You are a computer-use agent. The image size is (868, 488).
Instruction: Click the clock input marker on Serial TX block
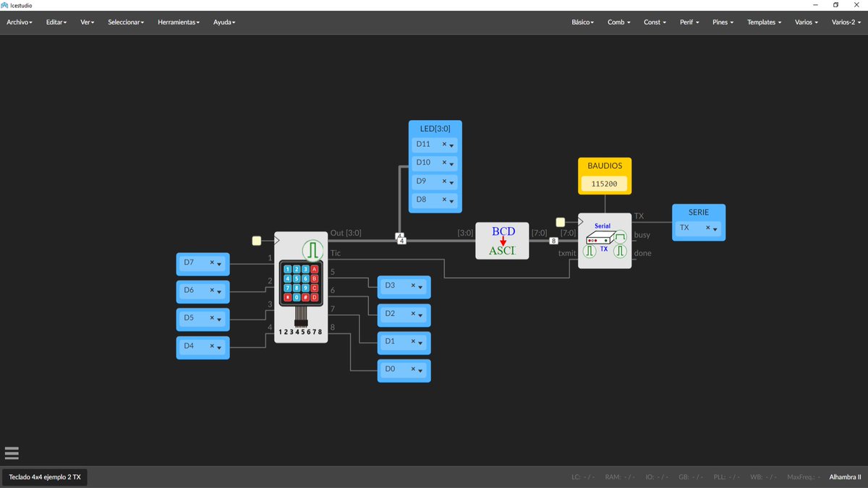click(561, 222)
